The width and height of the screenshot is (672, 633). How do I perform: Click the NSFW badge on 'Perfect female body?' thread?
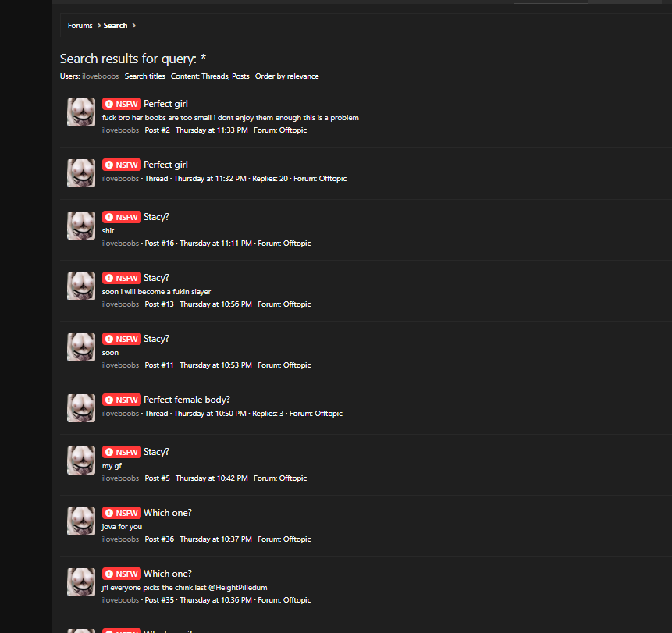click(122, 400)
